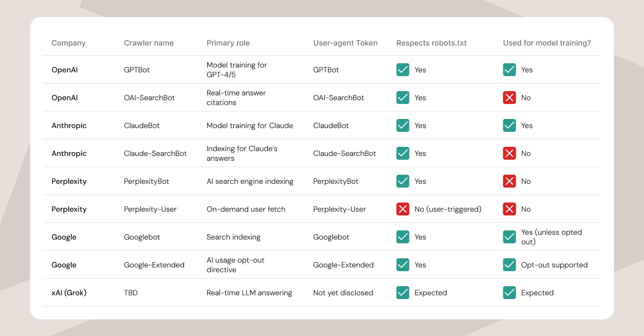This screenshot has height=336, width=644.
Task: Click the green check in xAI (Grok)'s robots.txt cell
Action: pyautogui.click(x=402, y=293)
